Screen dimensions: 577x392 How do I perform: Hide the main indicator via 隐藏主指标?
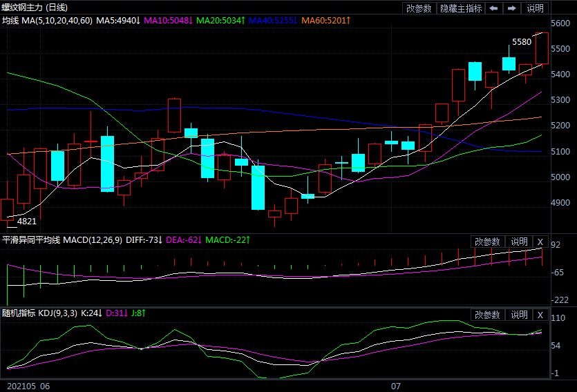click(x=461, y=8)
